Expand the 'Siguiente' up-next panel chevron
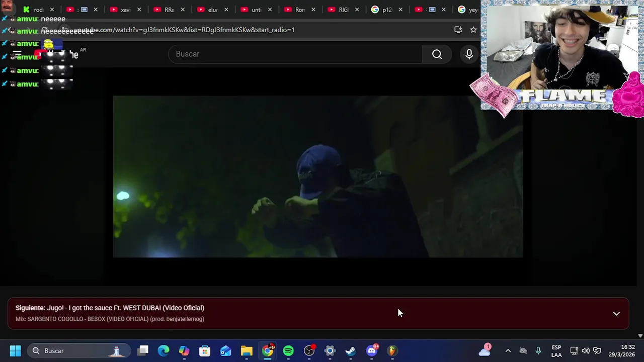The height and width of the screenshot is (362, 644). (616, 313)
